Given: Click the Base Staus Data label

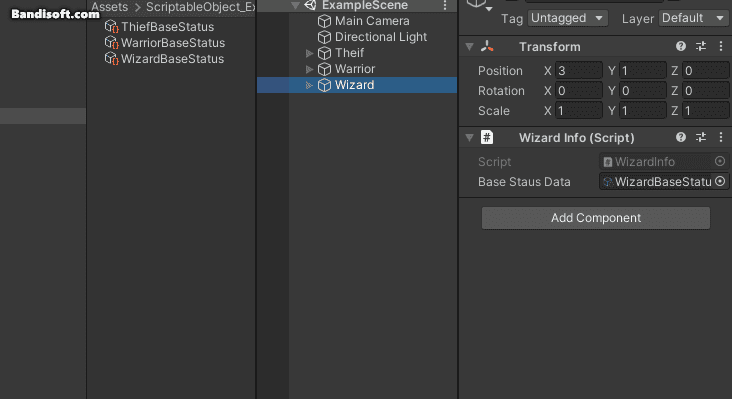Looking at the screenshot, I should 524,182.
